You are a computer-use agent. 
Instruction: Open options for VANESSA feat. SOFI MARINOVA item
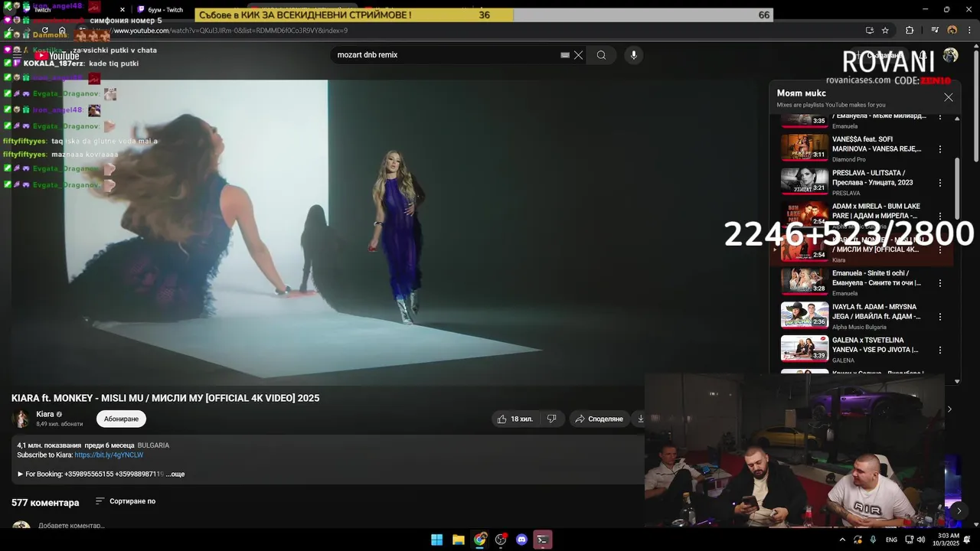(940, 149)
